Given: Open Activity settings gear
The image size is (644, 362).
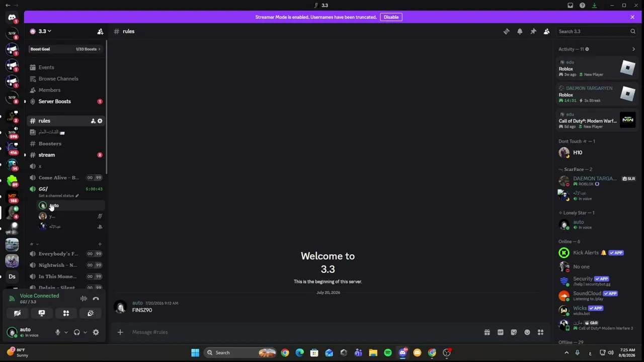Looking at the screenshot, I should [x=587, y=49].
